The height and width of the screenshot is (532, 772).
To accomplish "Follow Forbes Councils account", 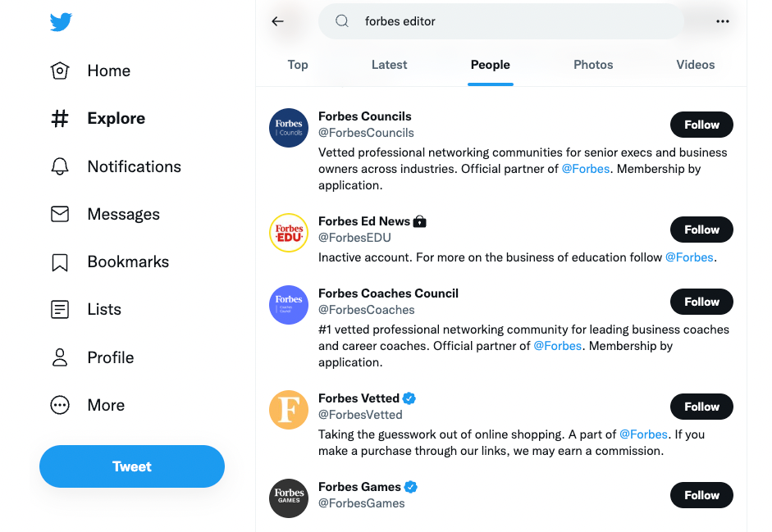I will 701,125.
